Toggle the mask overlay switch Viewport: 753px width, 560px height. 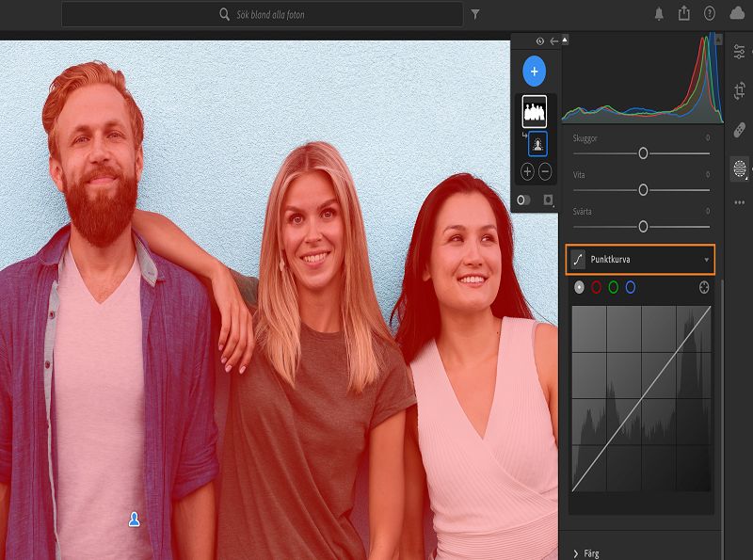524,200
